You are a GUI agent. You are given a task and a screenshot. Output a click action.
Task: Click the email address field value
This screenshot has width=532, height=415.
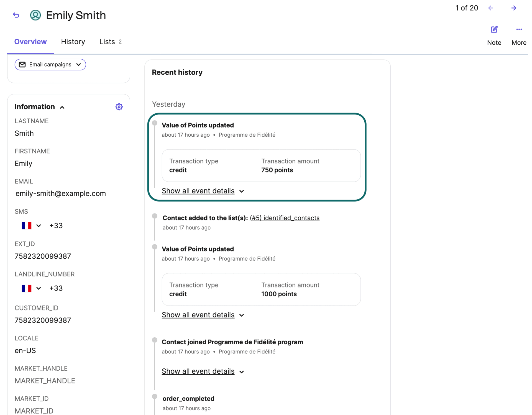coord(61,194)
